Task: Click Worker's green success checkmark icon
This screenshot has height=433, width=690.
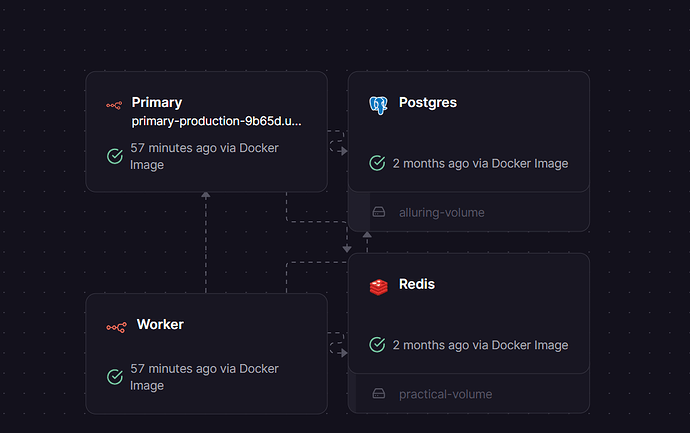Action: (114, 377)
